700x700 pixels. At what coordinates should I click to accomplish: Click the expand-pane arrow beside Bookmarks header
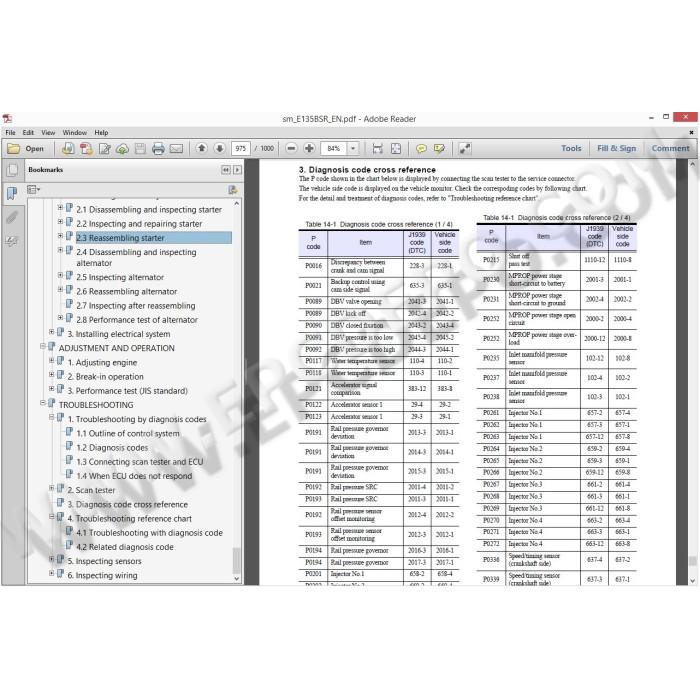(238, 170)
